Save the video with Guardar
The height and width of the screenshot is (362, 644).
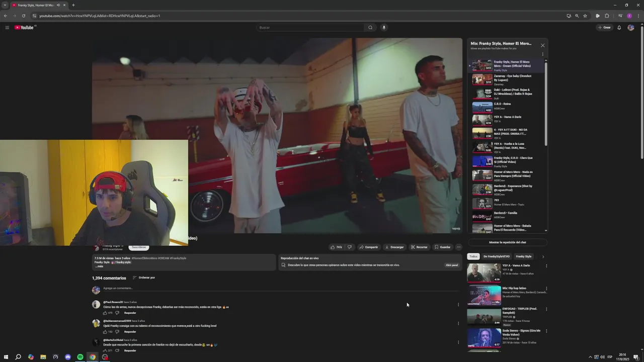443,247
